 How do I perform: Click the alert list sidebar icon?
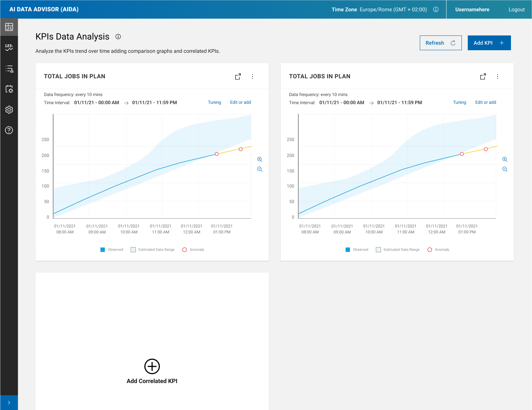9,69
